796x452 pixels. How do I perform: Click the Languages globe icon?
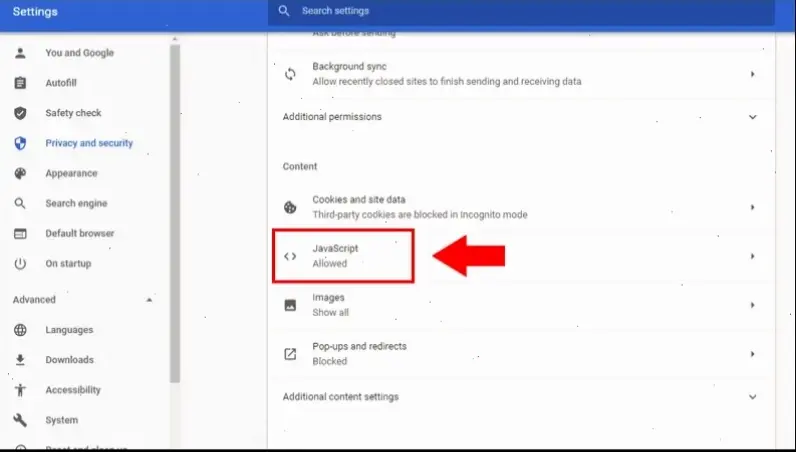(x=20, y=330)
